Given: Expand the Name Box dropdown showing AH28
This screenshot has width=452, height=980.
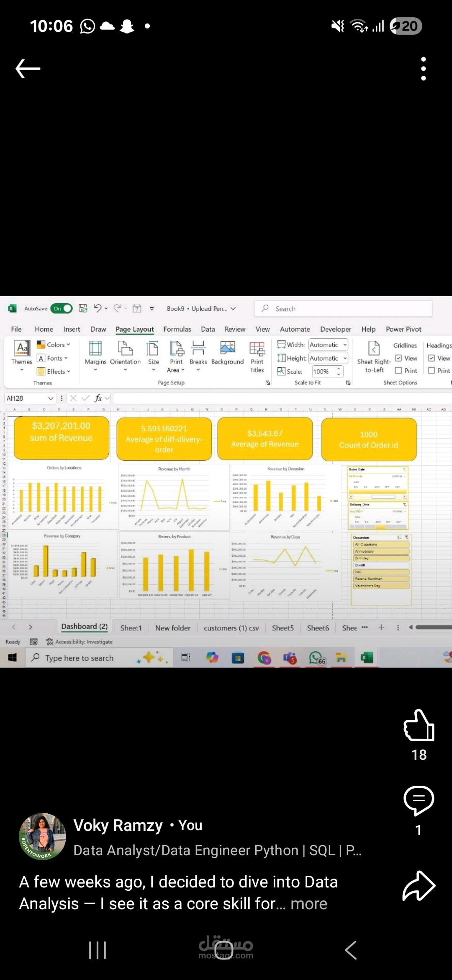Looking at the screenshot, I should 51,398.
